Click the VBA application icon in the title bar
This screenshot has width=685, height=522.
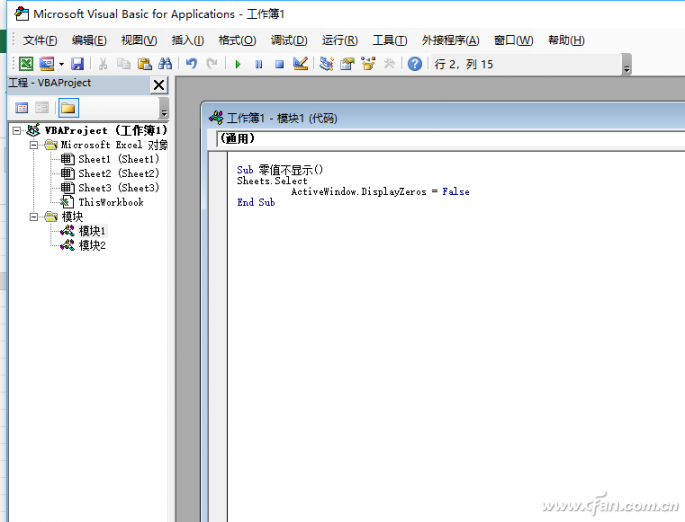tap(21, 14)
